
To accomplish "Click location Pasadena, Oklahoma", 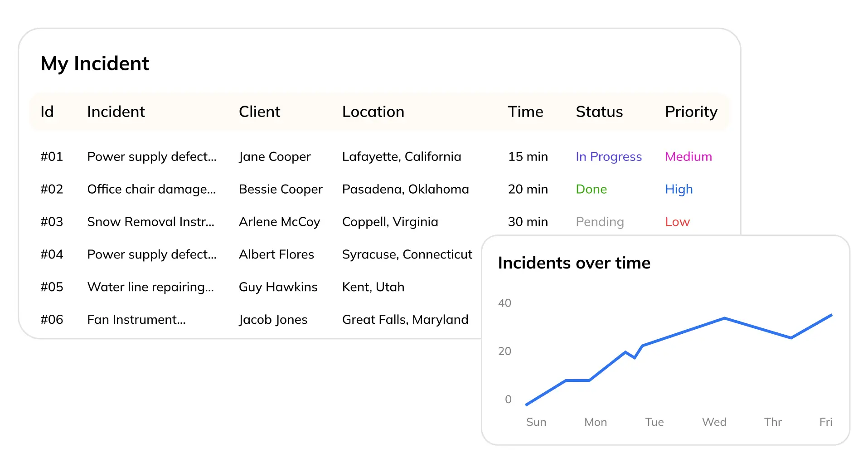I will coord(406,189).
